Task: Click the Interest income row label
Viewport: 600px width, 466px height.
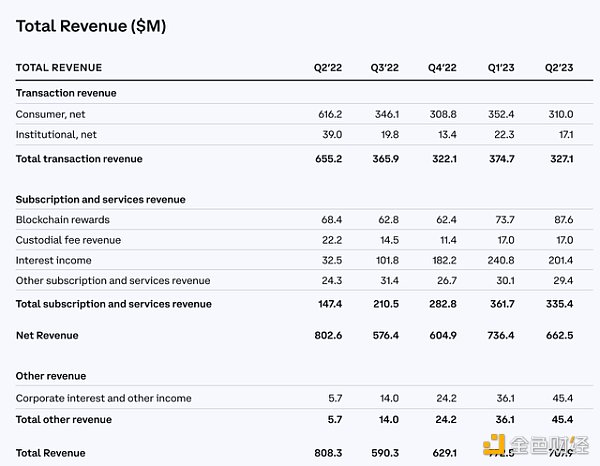Action: pos(52,261)
